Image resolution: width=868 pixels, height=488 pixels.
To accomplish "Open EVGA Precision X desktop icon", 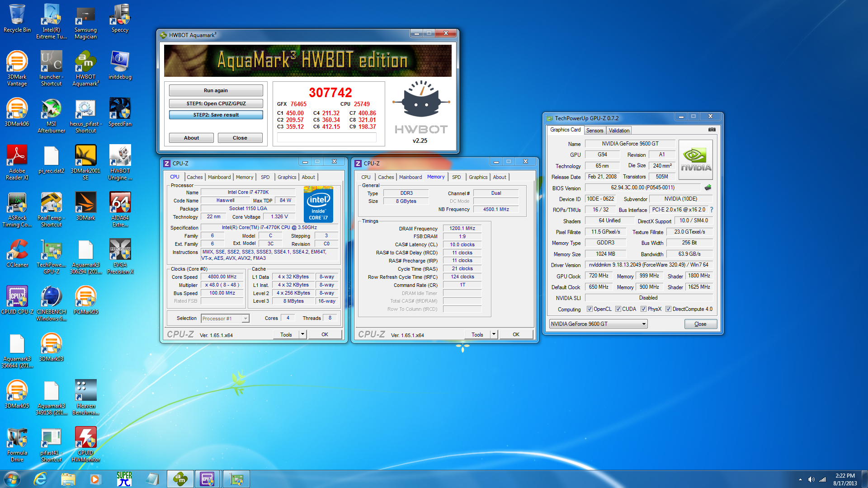I will [x=120, y=256].
